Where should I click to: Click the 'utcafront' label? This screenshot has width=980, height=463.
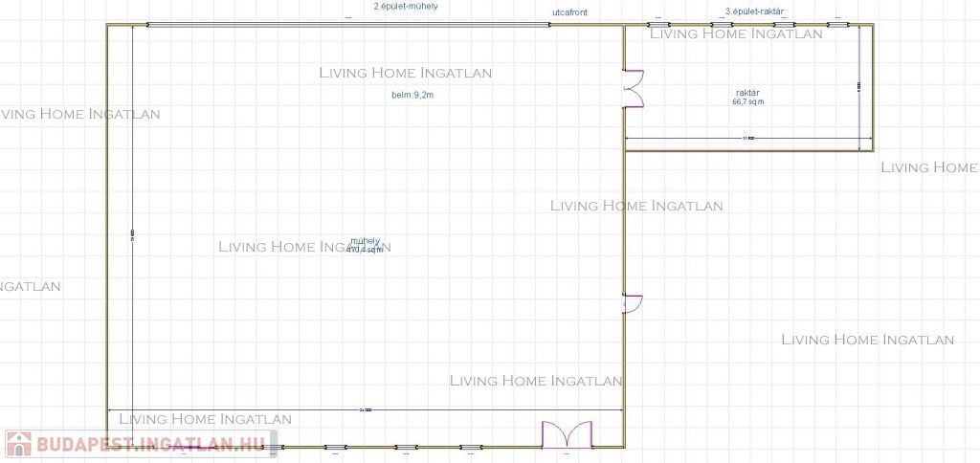pyautogui.click(x=569, y=11)
